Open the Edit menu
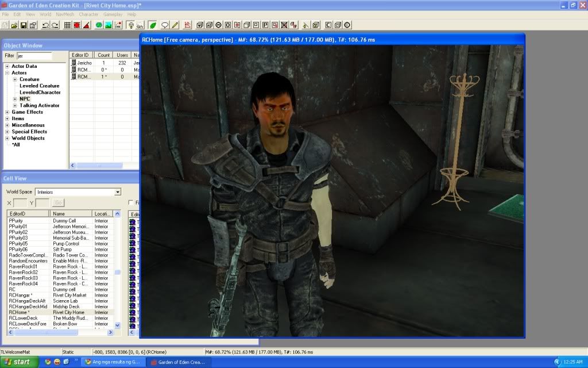This screenshot has width=588, height=368. click(17, 14)
